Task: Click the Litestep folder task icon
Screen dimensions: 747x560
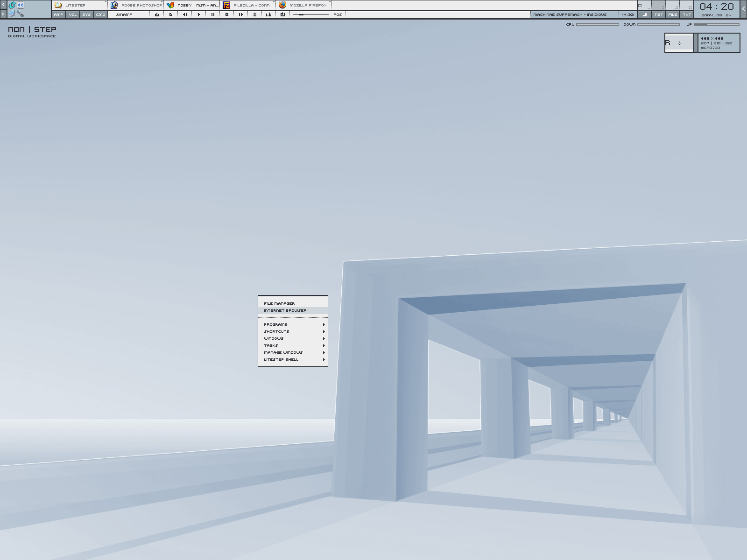Action: [x=58, y=5]
